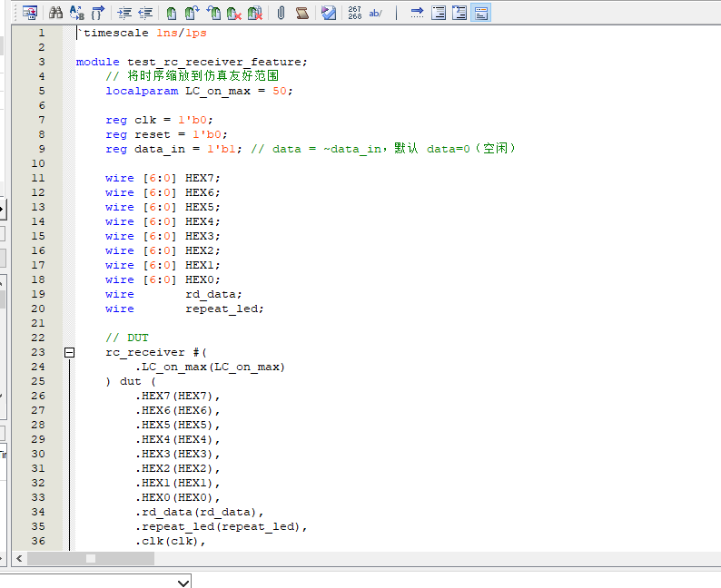Screen dimensions: 721x588
Task: Click the reg data_in declaration
Action: (x=173, y=150)
